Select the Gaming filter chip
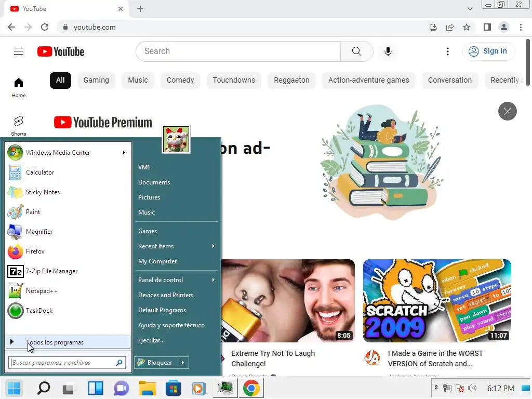The height and width of the screenshot is (399, 532). tap(96, 81)
